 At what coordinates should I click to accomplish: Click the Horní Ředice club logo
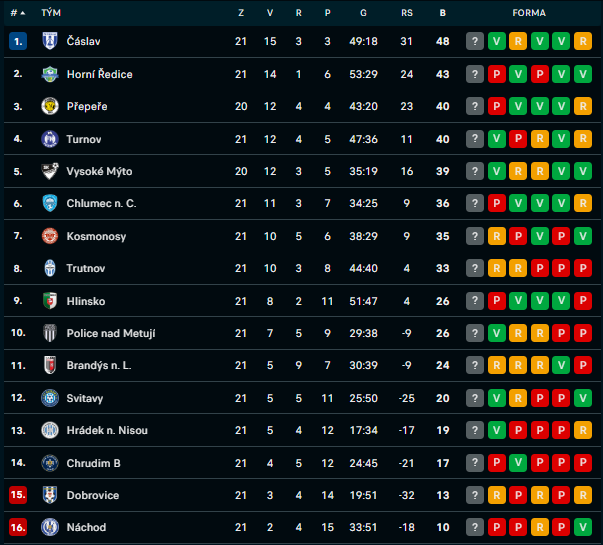[50, 74]
